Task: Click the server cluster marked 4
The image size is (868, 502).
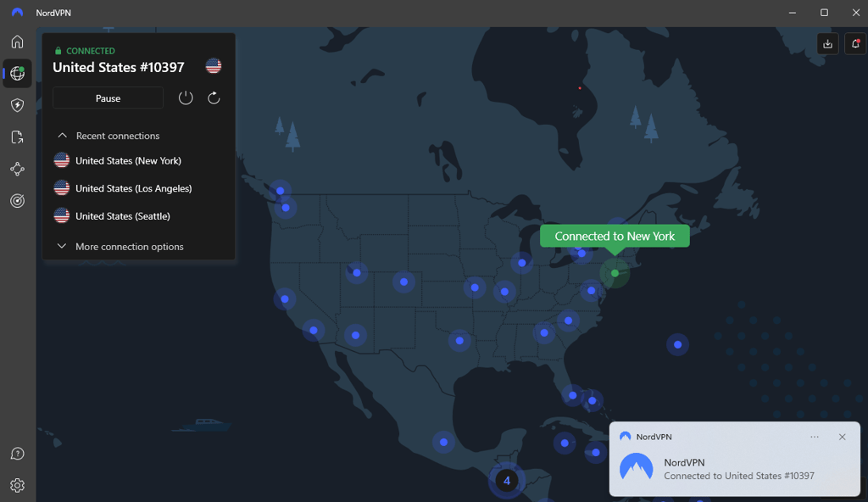Action: coord(507,481)
